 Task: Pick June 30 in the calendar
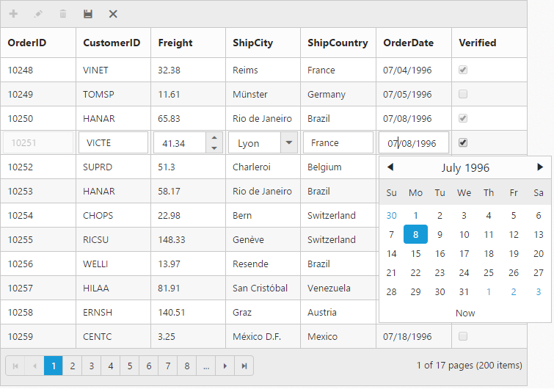[391, 215]
